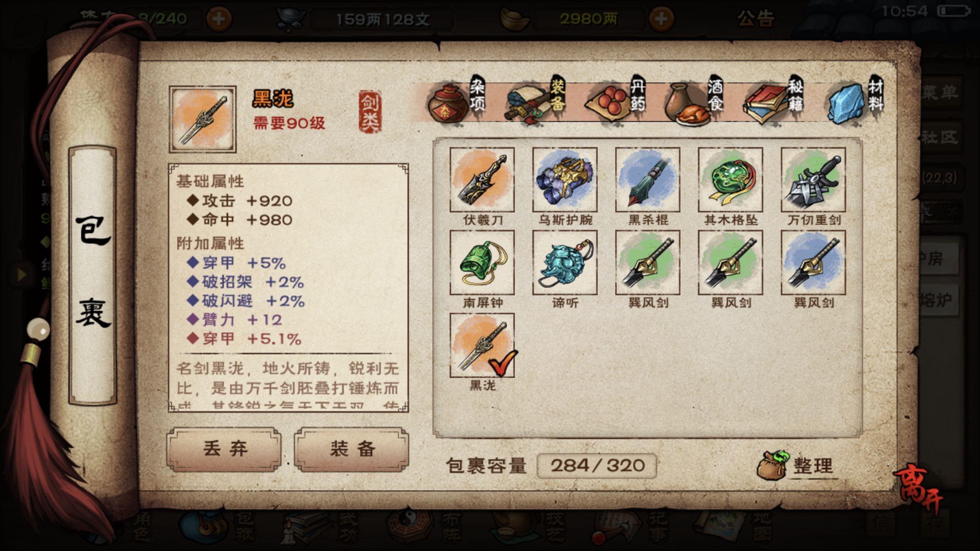
Task: Select the 伏羲刀 blade item
Action: (482, 180)
